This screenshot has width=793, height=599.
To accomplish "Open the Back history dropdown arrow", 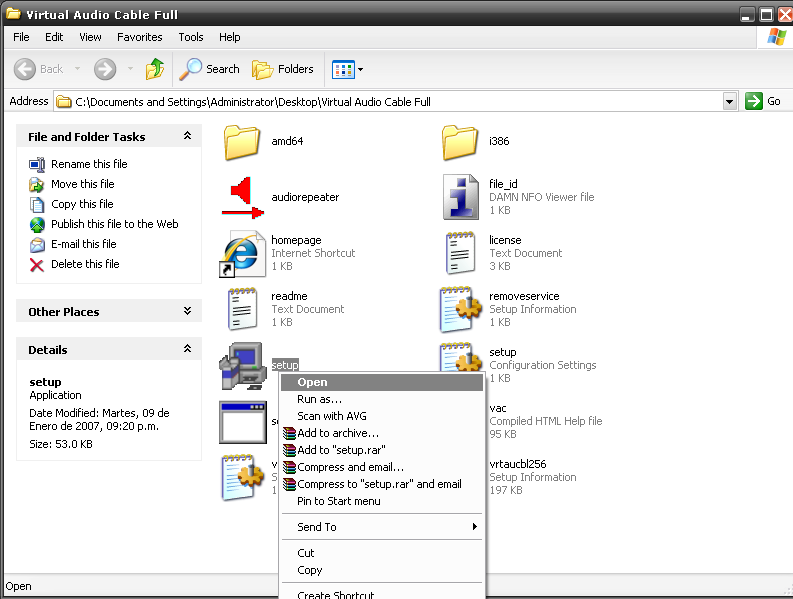I will coord(77,68).
